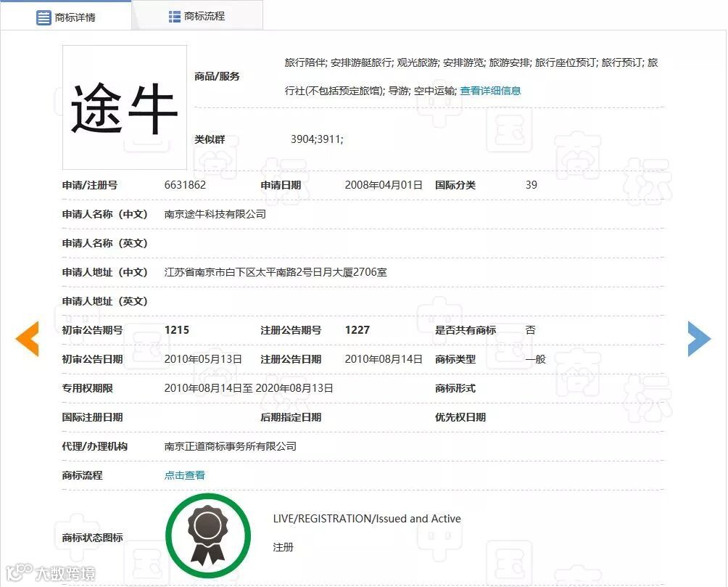The width and height of the screenshot is (728, 587).
Task: Select preliminary announcement date 2010年05月13日
Action: pos(203,359)
